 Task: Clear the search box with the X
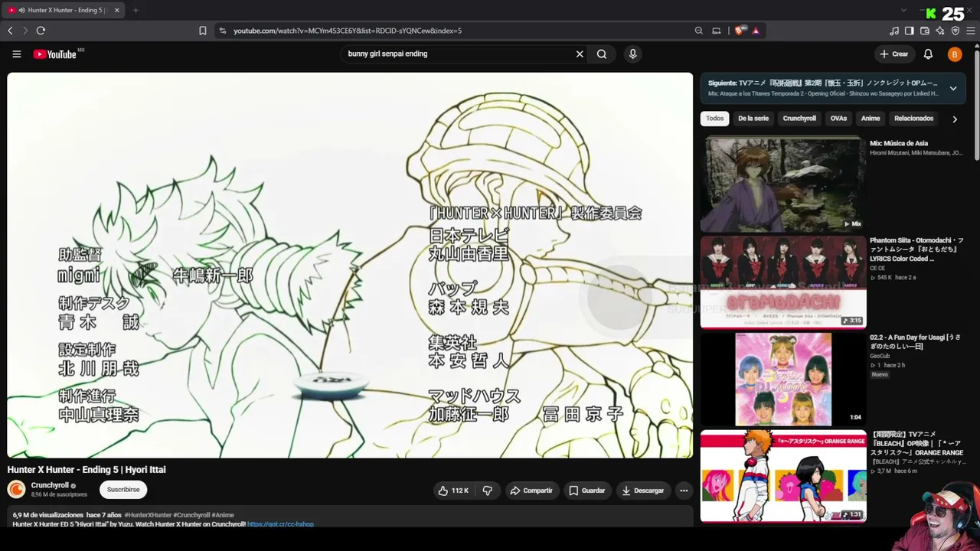coord(580,54)
